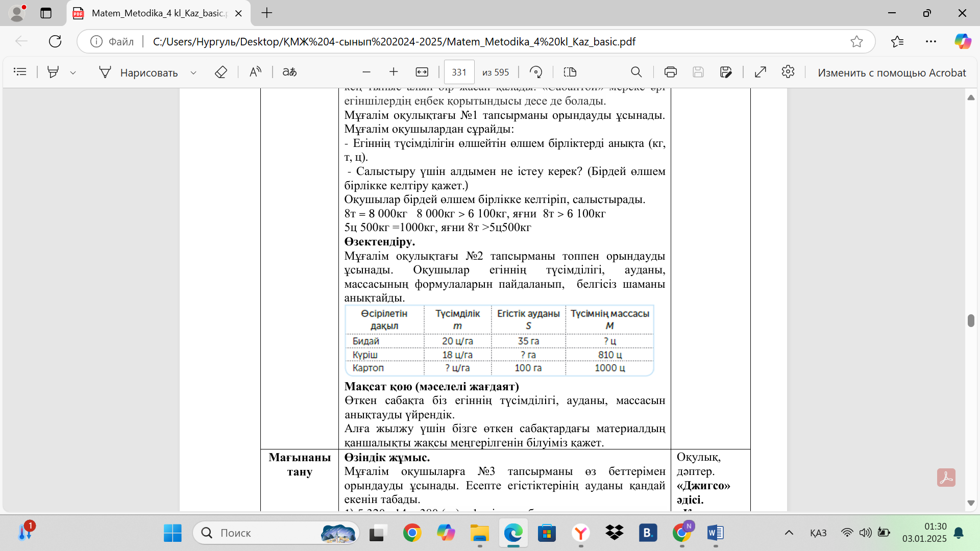Click the page number input field

pos(459,72)
